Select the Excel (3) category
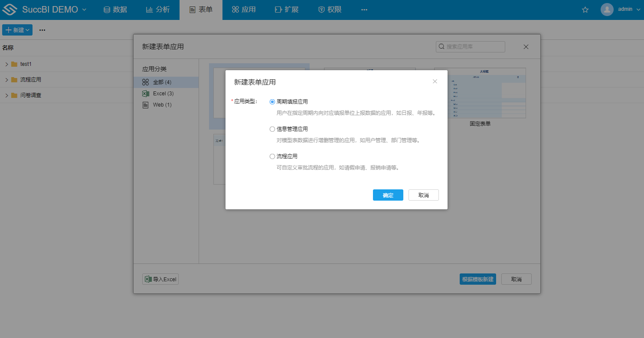The width and height of the screenshot is (644, 338). tap(166, 94)
